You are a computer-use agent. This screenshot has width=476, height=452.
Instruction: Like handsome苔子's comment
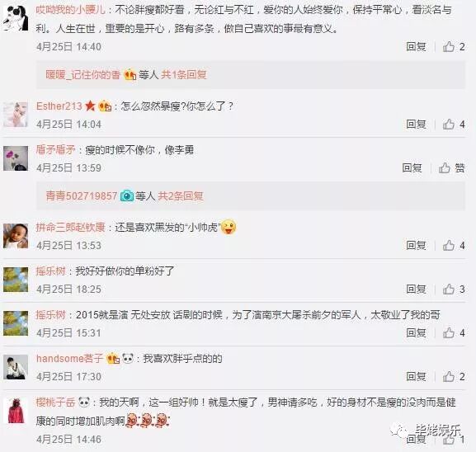449,377
